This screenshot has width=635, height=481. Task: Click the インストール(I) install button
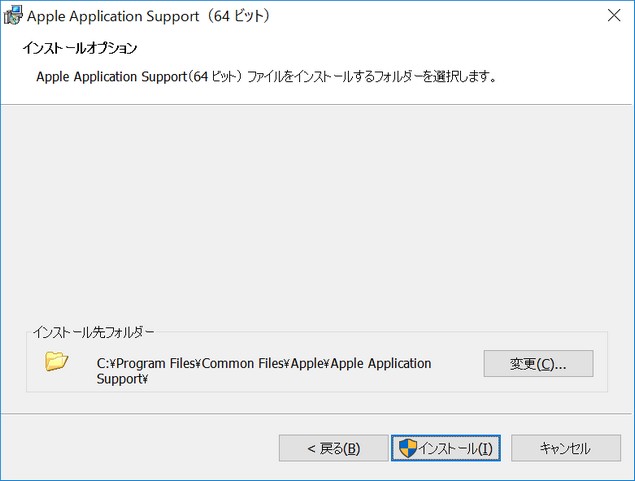446,448
